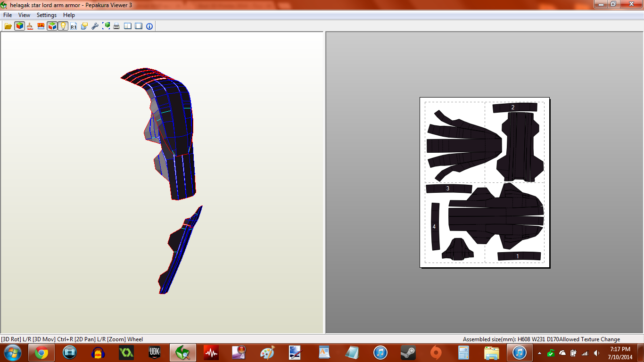
Task: Toggle the light bulb lighting button
Action: [x=63, y=26]
